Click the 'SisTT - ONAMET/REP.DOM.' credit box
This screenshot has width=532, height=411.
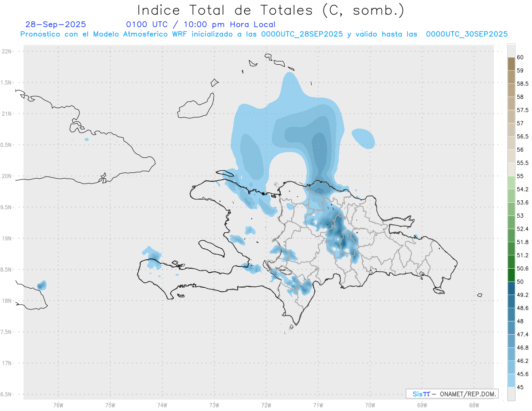click(452, 394)
